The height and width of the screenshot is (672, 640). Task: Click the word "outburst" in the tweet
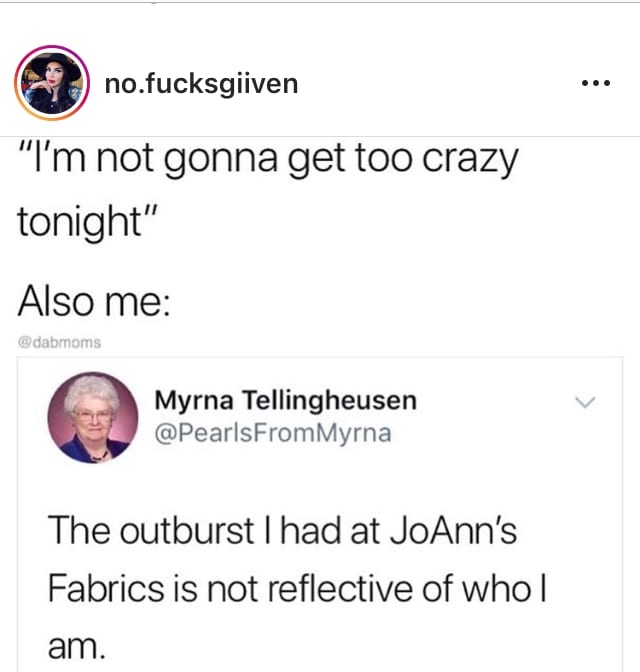click(x=187, y=531)
